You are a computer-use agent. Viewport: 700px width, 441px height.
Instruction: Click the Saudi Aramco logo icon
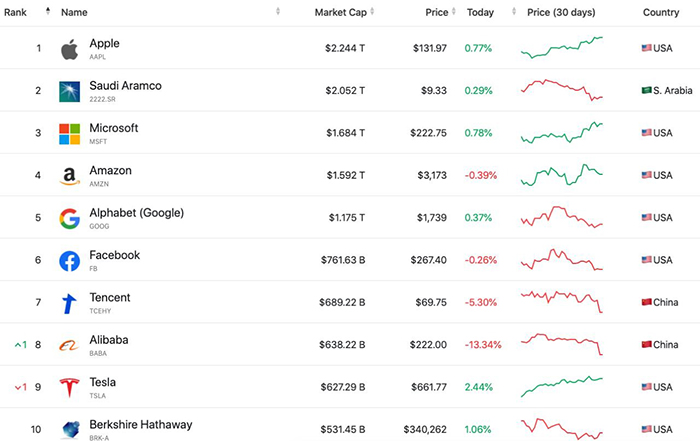coord(69,92)
